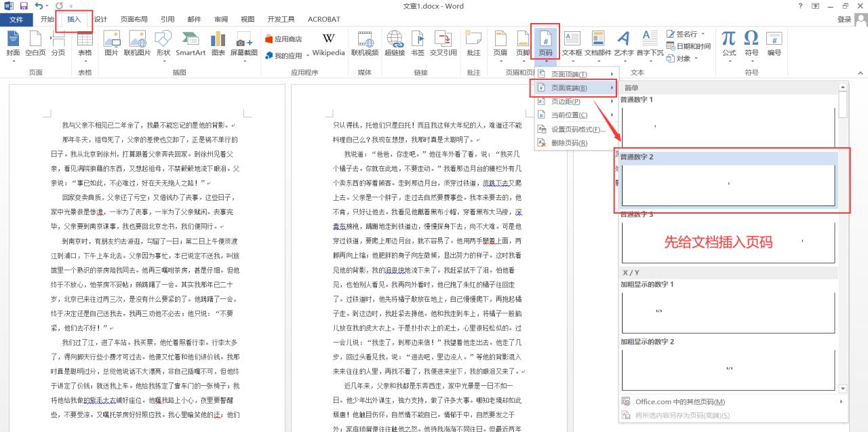Insert a Hyperlink (超链接)
The image size is (868, 432).
coord(395,45)
